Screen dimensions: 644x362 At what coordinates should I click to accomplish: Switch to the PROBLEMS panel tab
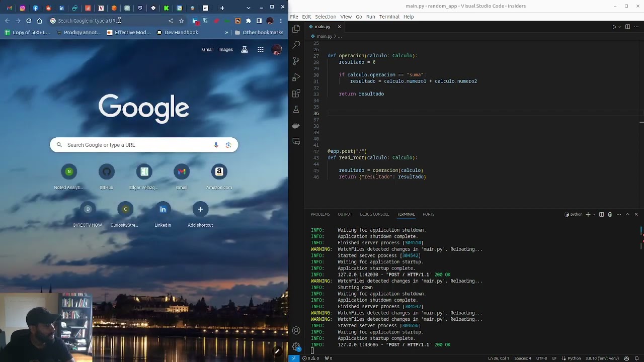[x=320, y=214]
